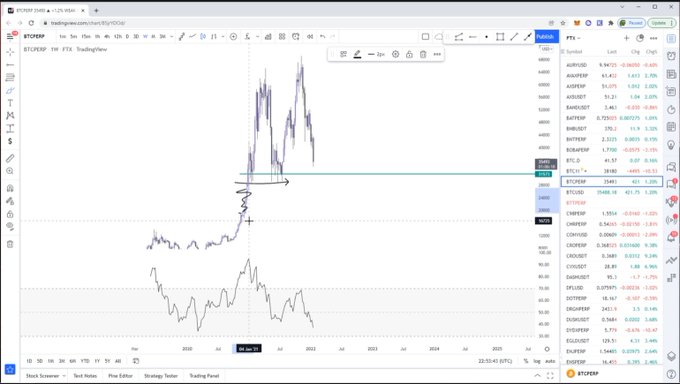
Task: Select the ruler measure tool
Action: (x=10, y=158)
